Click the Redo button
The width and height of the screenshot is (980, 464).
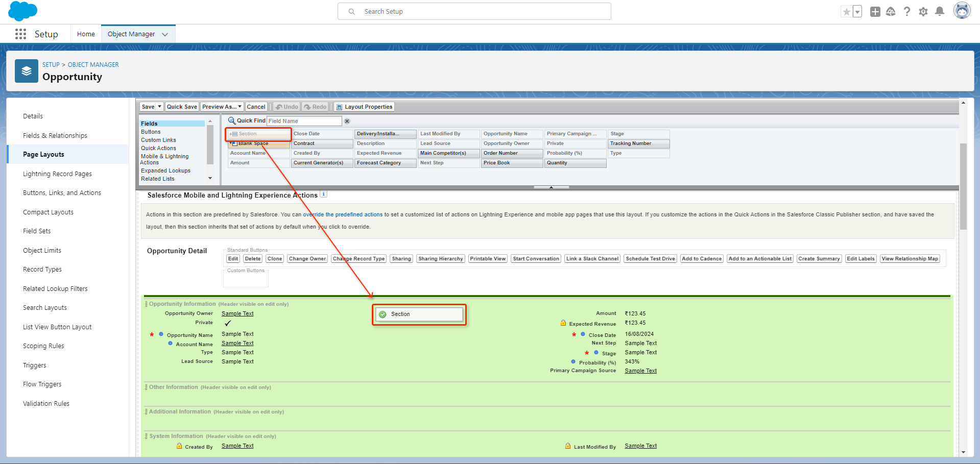click(315, 107)
